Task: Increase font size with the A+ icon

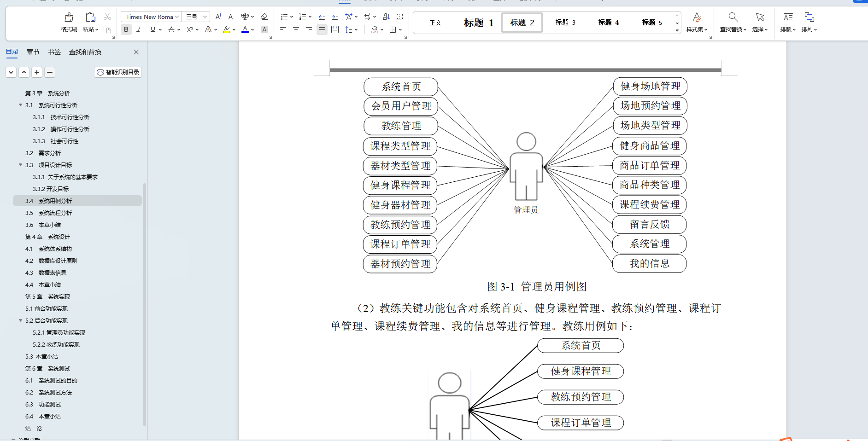Action: (x=218, y=17)
